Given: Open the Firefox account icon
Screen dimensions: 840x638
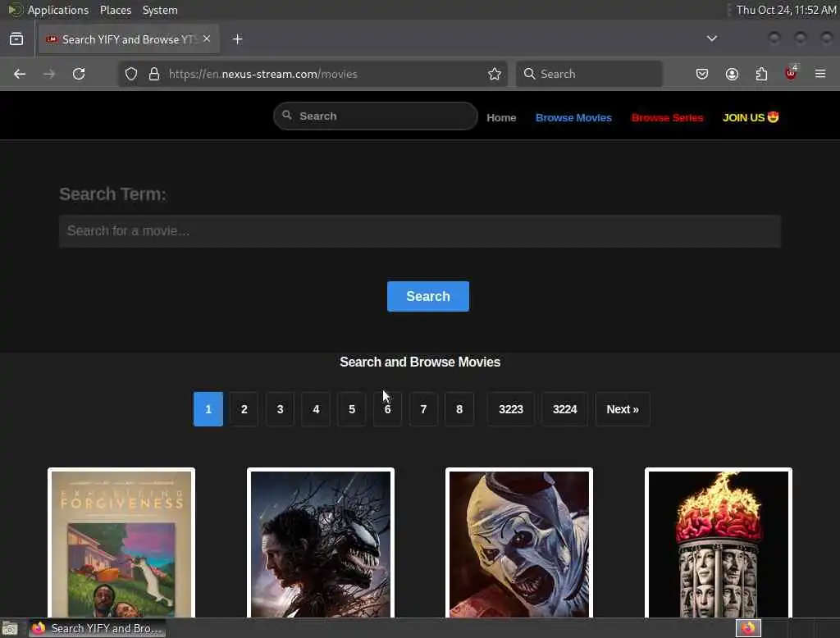Looking at the screenshot, I should [x=732, y=74].
